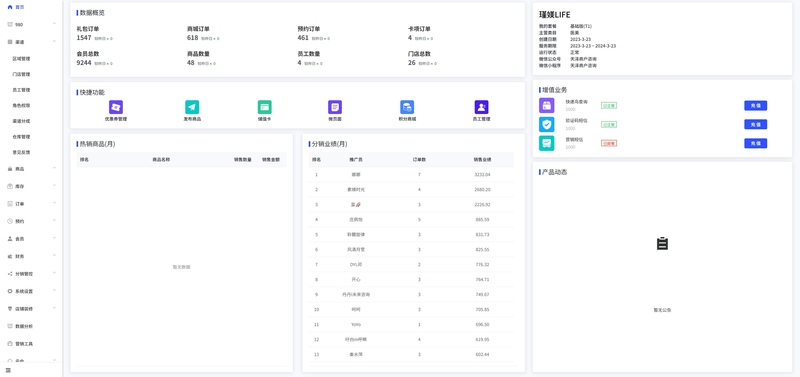The image size is (800, 377).
Task: Click the chart icon beside 财务
Action: [10, 256]
